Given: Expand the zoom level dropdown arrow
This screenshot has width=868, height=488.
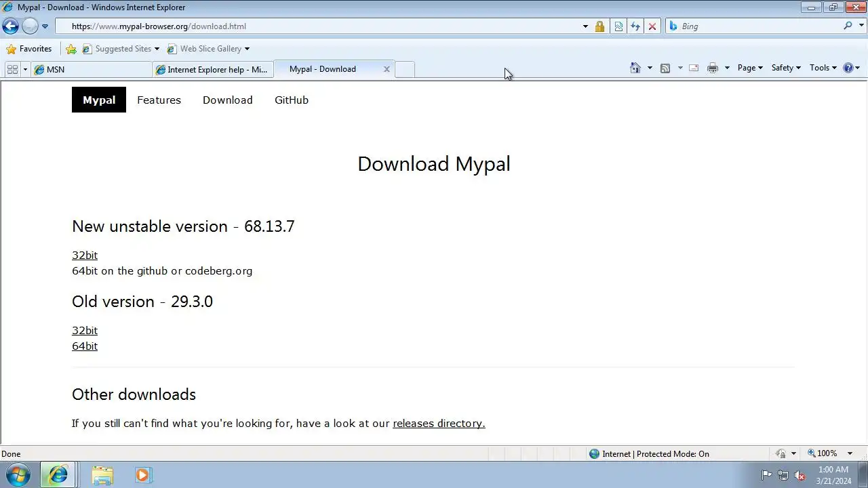Looking at the screenshot, I should pyautogui.click(x=850, y=454).
